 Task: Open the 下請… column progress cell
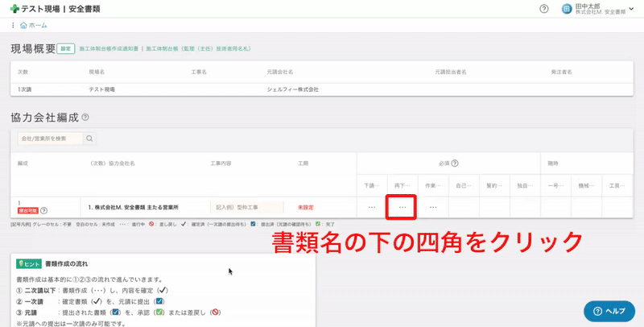tap(372, 208)
